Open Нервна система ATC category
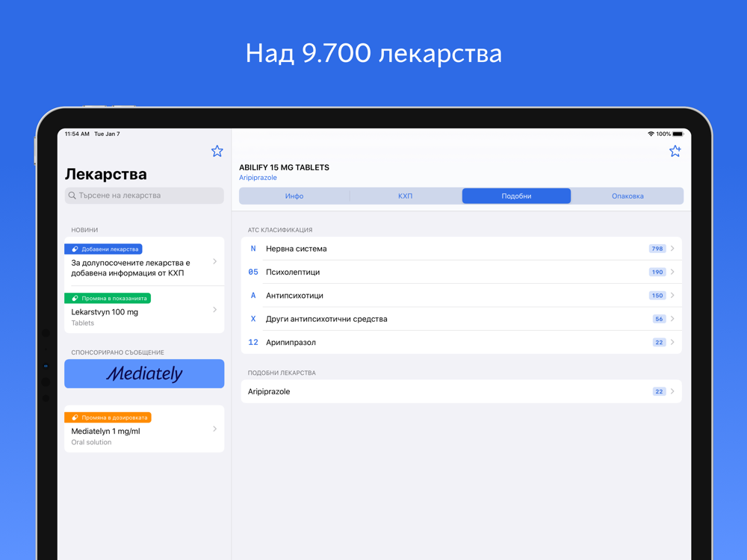The width and height of the screenshot is (747, 560). coord(461,249)
